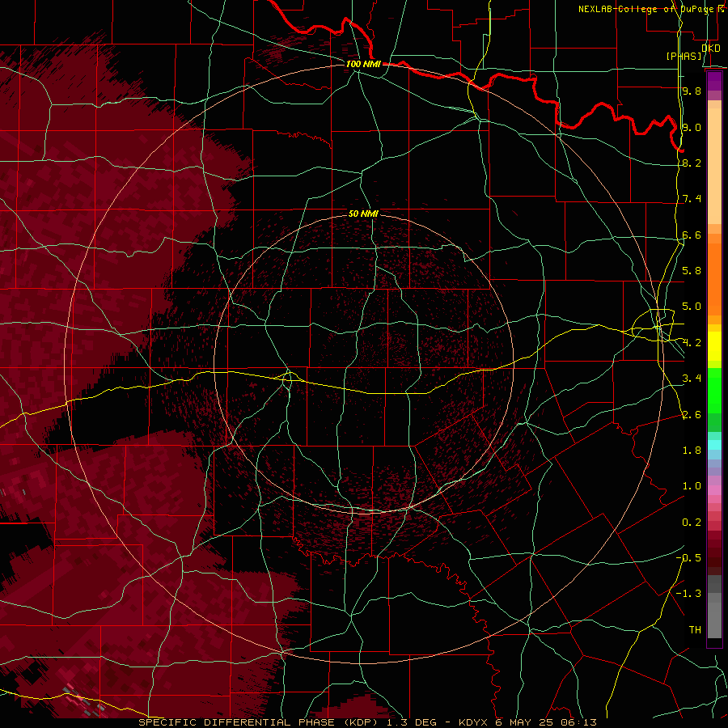Screen dimensions: 728x728
Task: Click the 50 NMI range ring label
Action: pyautogui.click(x=363, y=214)
